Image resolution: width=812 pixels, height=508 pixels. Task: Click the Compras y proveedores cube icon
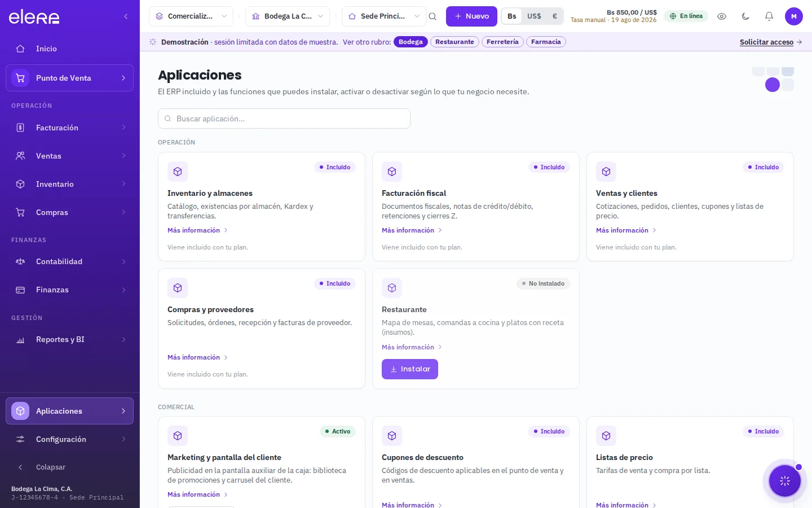(178, 288)
